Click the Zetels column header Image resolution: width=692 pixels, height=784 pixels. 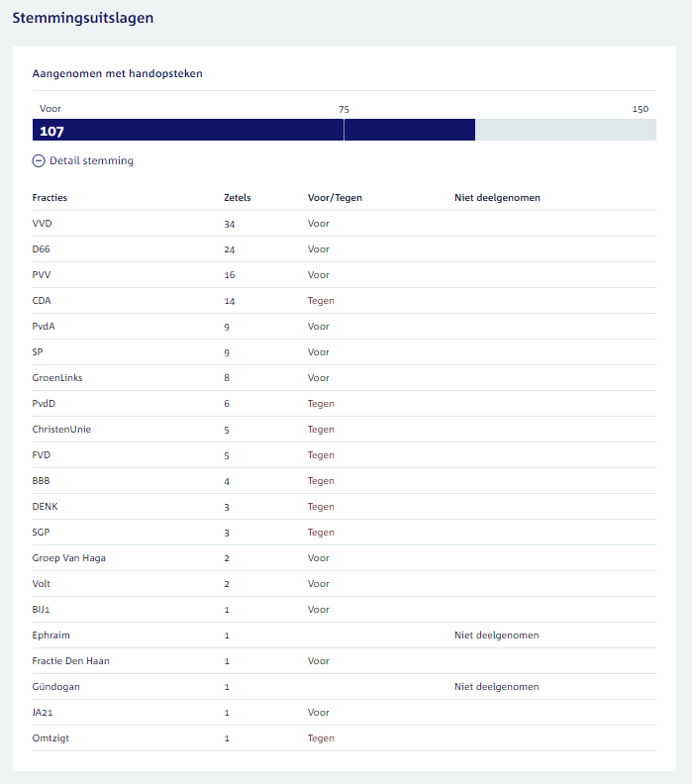click(238, 198)
